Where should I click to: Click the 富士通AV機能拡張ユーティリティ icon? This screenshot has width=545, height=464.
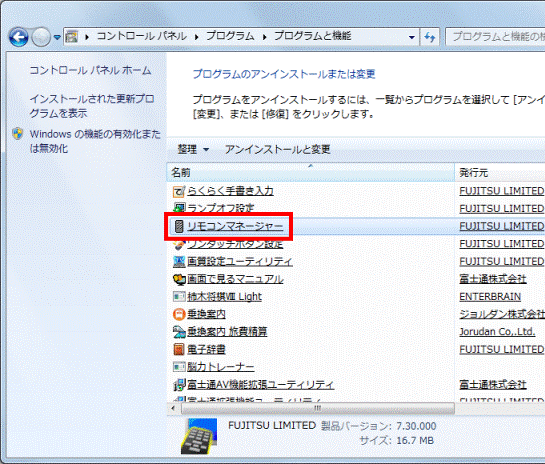[x=179, y=385]
